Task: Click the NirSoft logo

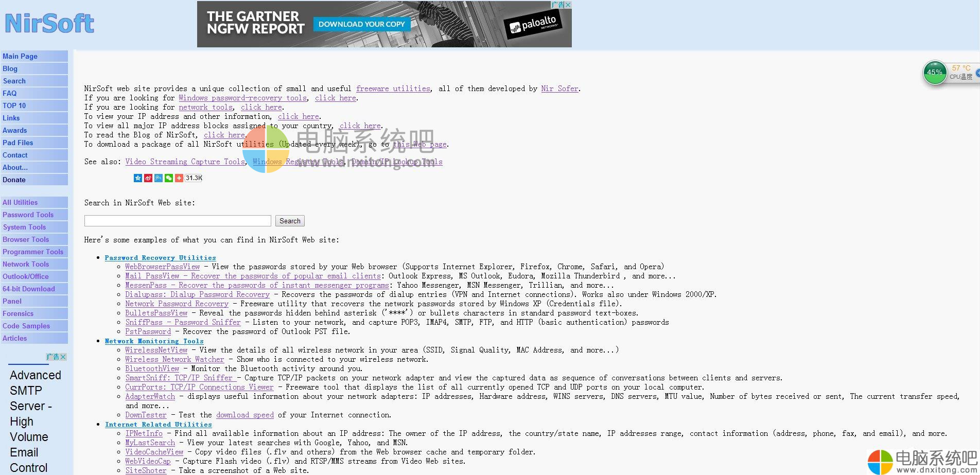Action: (x=49, y=23)
